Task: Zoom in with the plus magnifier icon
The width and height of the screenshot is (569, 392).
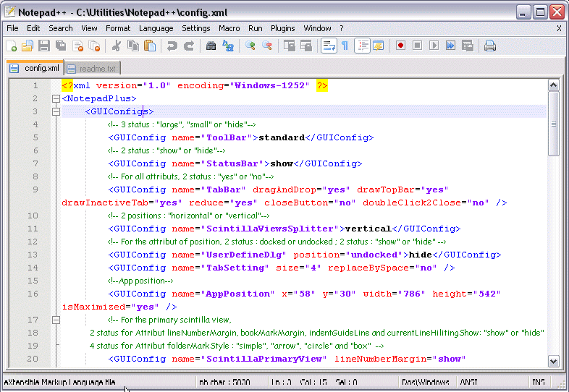Action: tap(250, 46)
